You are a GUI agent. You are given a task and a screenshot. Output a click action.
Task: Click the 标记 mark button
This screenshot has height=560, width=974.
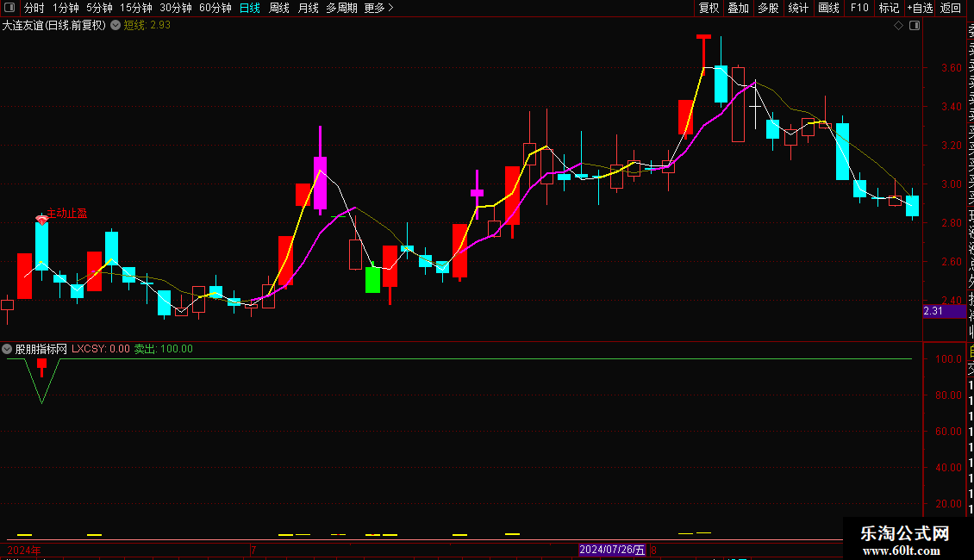(x=889, y=8)
